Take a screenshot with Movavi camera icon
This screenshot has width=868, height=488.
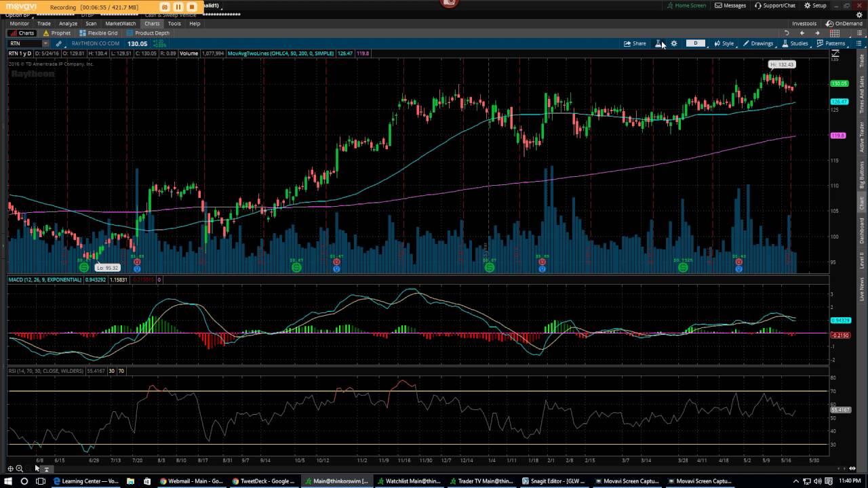tap(164, 7)
